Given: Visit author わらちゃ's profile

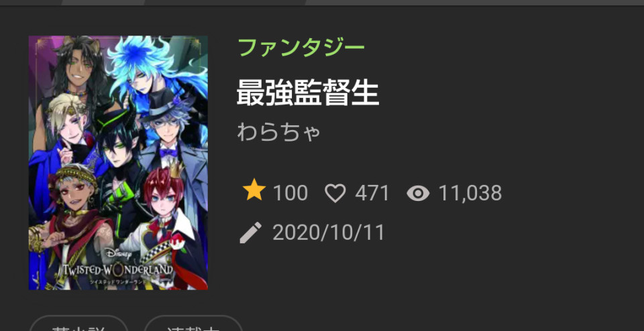Looking at the screenshot, I should click(x=278, y=132).
